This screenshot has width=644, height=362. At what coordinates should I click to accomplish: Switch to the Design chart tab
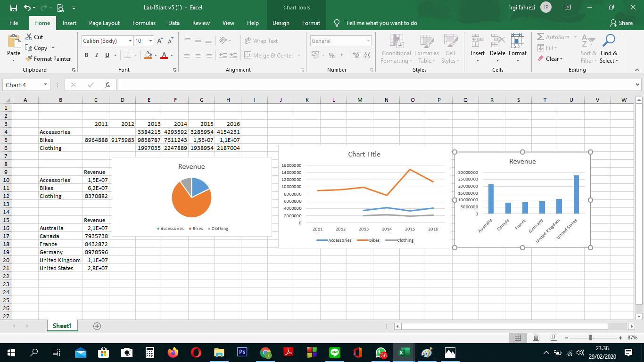[x=281, y=23]
